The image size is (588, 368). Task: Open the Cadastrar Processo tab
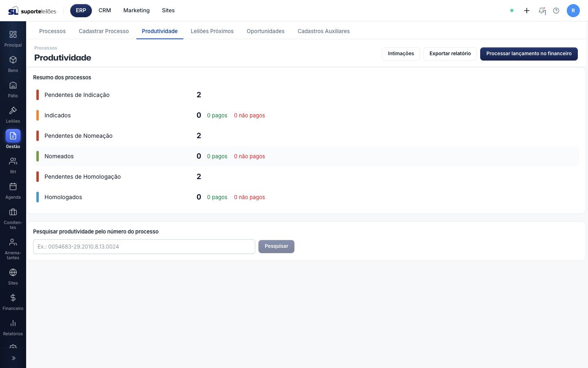(x=104, y=31)
